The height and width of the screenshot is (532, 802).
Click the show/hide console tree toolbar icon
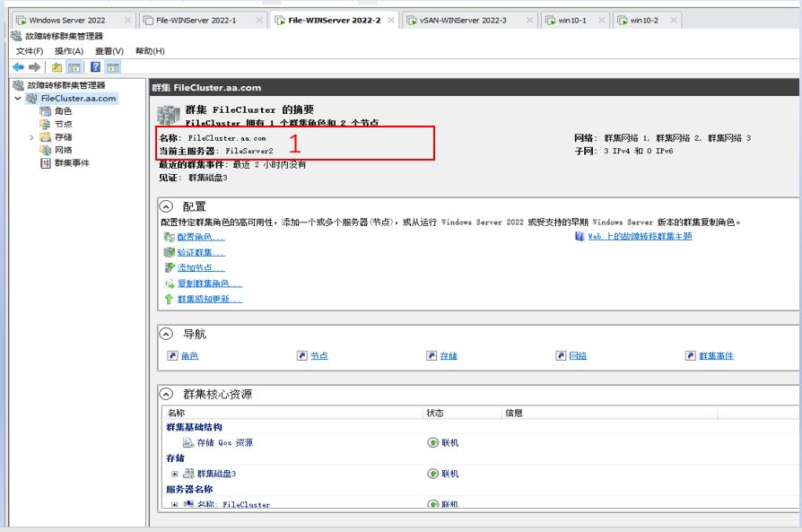pos(75,67)
